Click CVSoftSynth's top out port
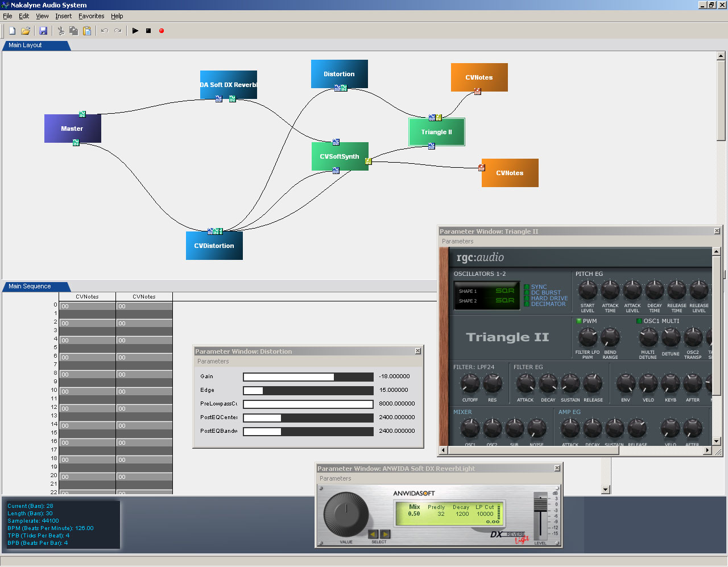728x567 pixels. 336,142
